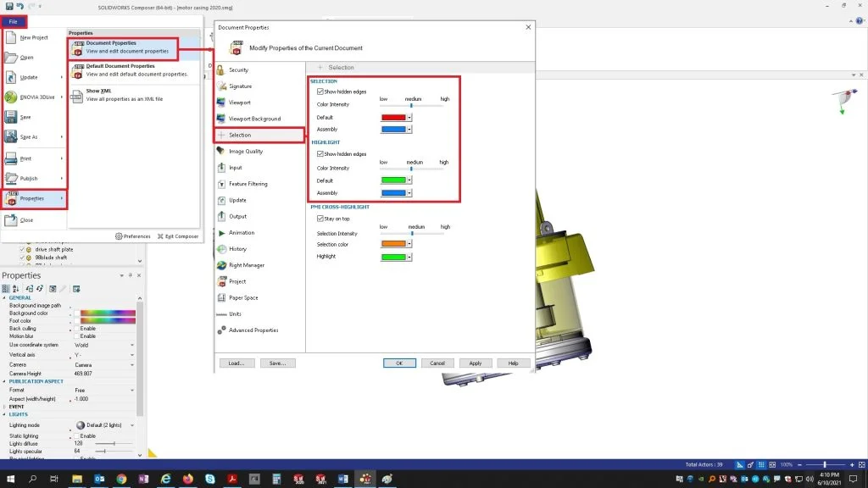This screenshot has height=488, width=868.
Task: Go to Right Manager settings
Action: pyautogui.click(x=246, y=265)
